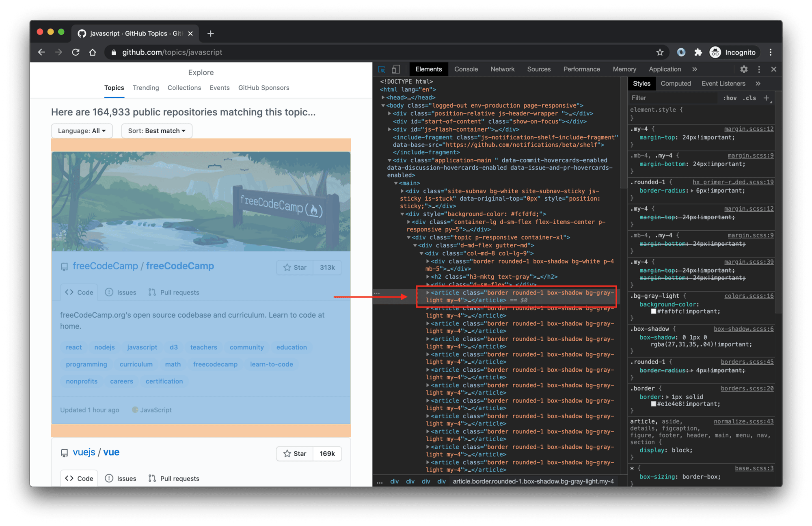The height and width of the screenshot is (526, 812).
Task: Open the Chrome extensions puzzle icon
Action: coord(699,52)
